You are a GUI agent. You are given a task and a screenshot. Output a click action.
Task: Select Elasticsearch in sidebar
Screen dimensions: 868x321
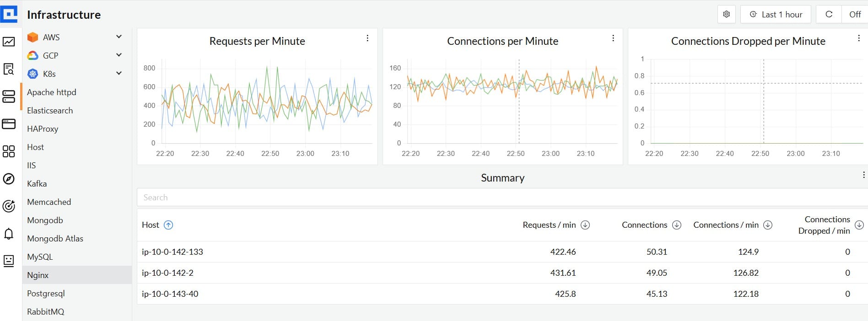pyautogui.click(x=76, y=110)
